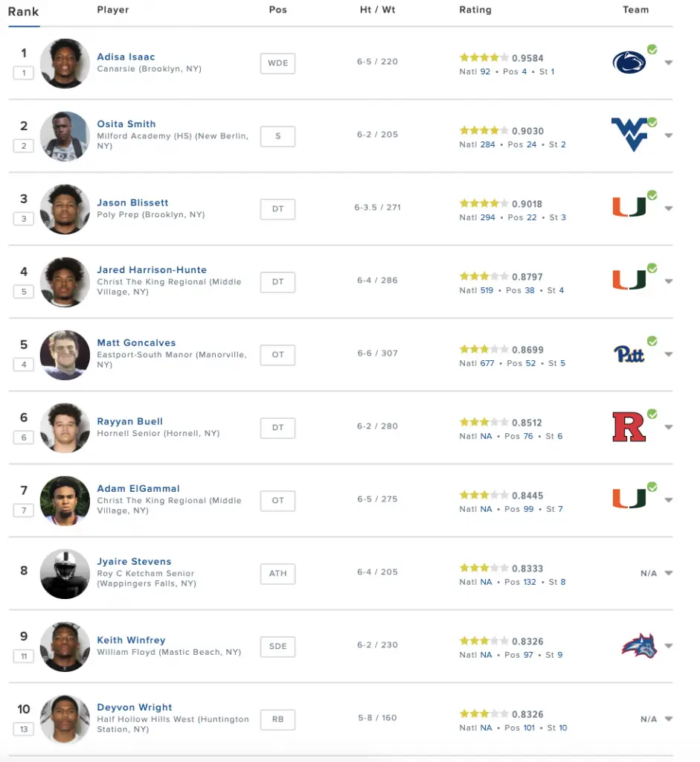Viewport: 700px width, 762px height.
Task: Click Keith Winfrey's profile photo
Action: [x=65, y=647]
